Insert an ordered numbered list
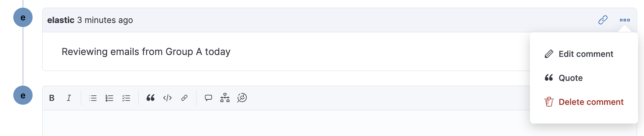644x136 pixels. (x=109, y=98)
